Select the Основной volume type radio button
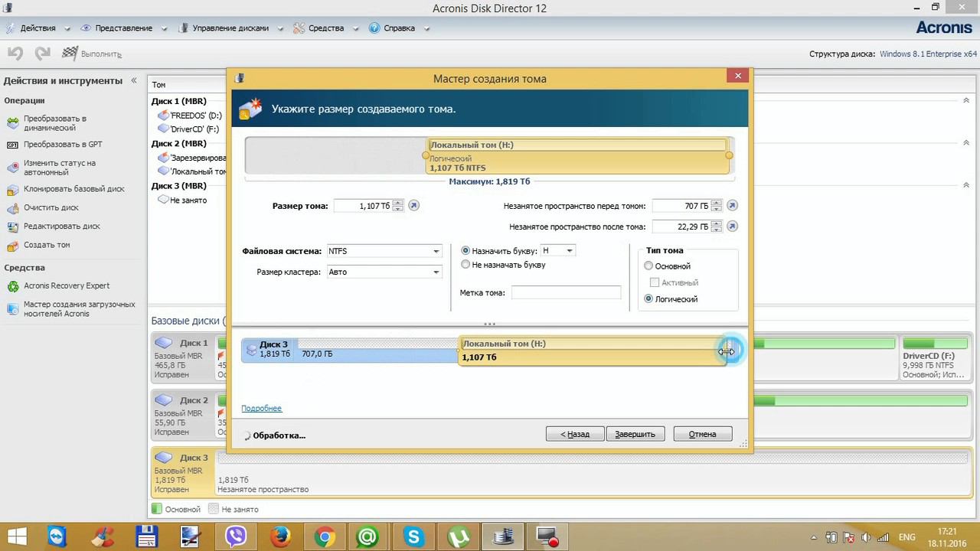The height and width of the screenshot is (551, 980). [648, 266]
